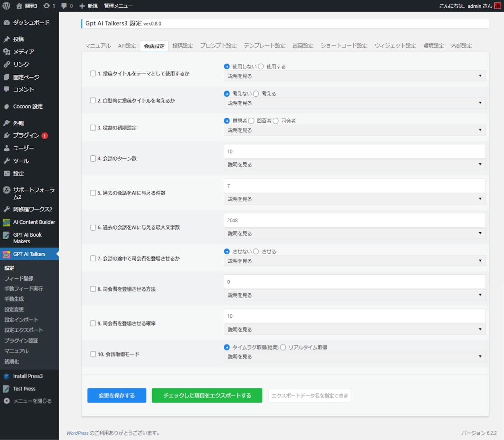This screenshot has height=440, width=504.
Task: Expand 説明を見る for 5. 過去の会話 件数
Action: click(354, 199)
